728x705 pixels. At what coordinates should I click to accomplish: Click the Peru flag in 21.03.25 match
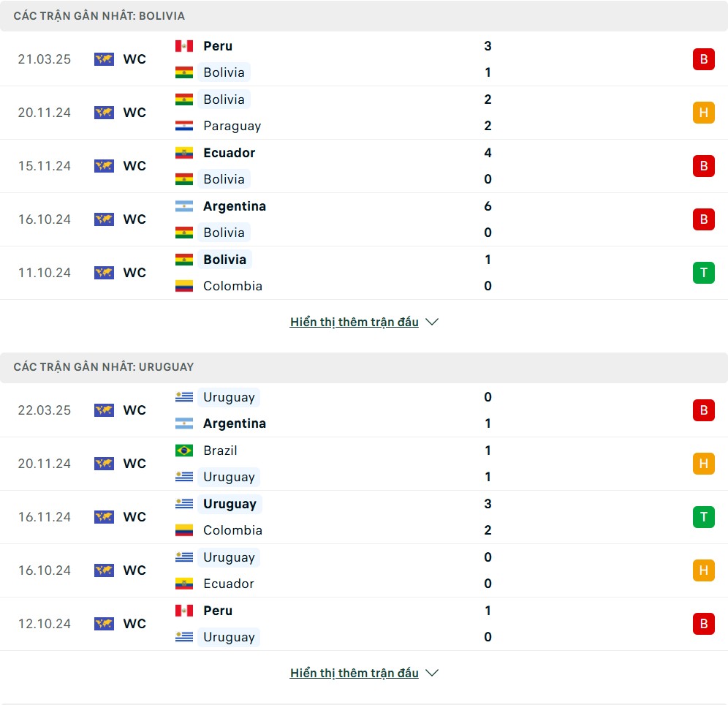coord(184,46)
